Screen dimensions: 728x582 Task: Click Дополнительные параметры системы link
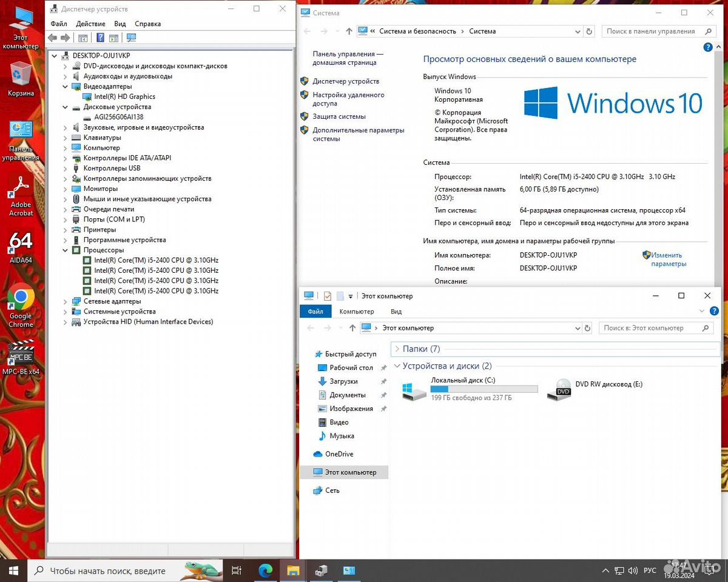tap(358, 134)
